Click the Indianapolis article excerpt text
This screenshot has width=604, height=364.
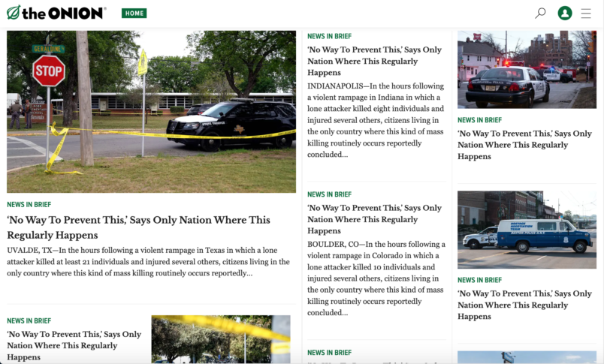tap(376, 120)
